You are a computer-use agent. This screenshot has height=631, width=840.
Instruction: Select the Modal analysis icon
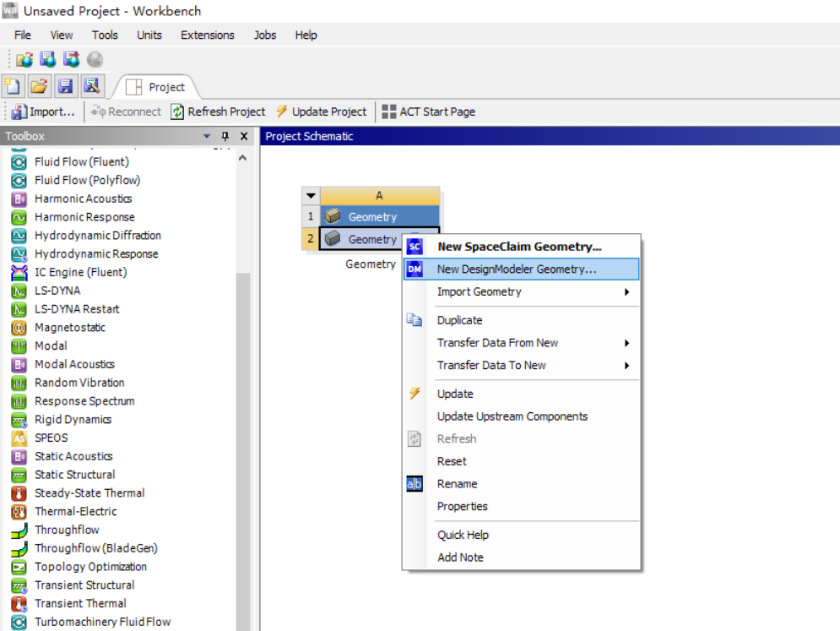[x=19, y=345]
